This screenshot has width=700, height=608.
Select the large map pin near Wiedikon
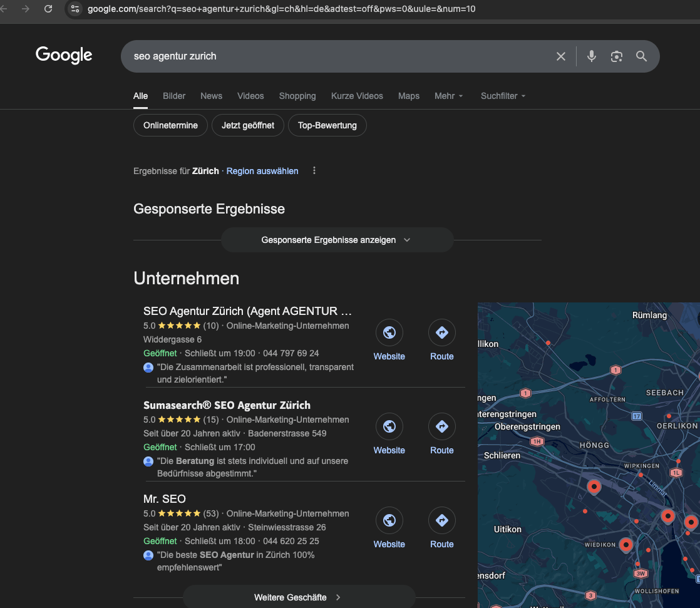tap(626, 545)
